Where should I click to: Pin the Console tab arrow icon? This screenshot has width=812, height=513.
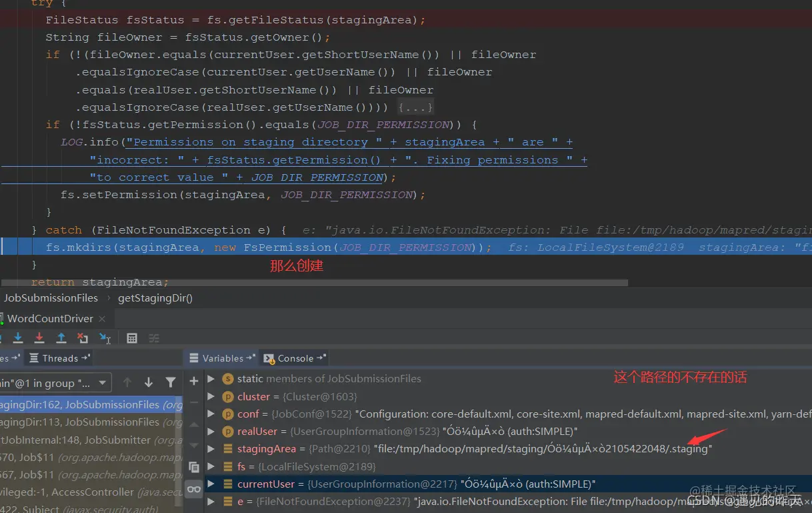click(x=322, y=358)
